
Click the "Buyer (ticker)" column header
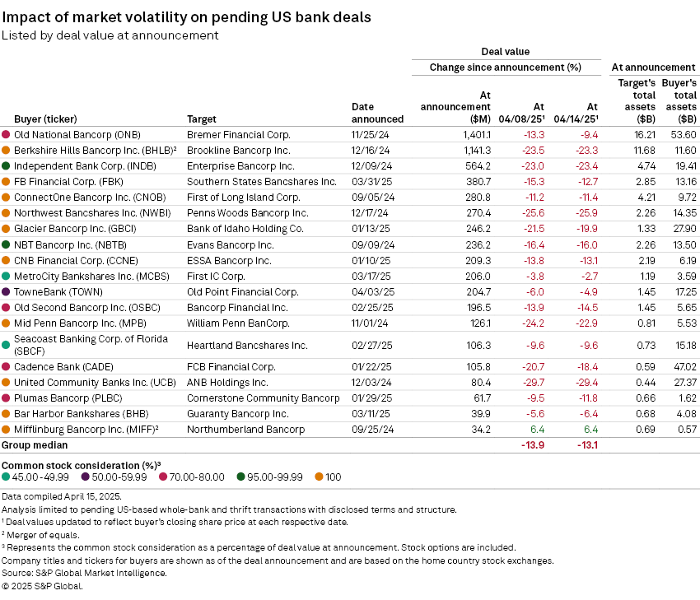click(x=45, y=119)
